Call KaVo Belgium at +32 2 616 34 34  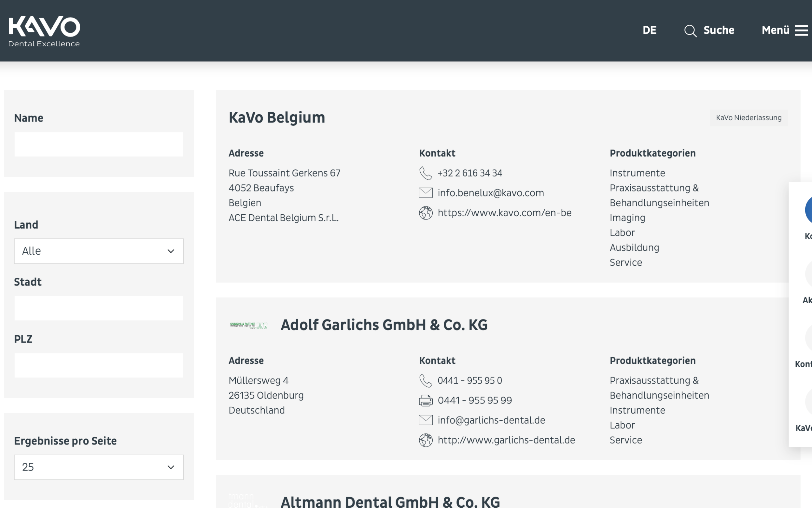[470, 173]
